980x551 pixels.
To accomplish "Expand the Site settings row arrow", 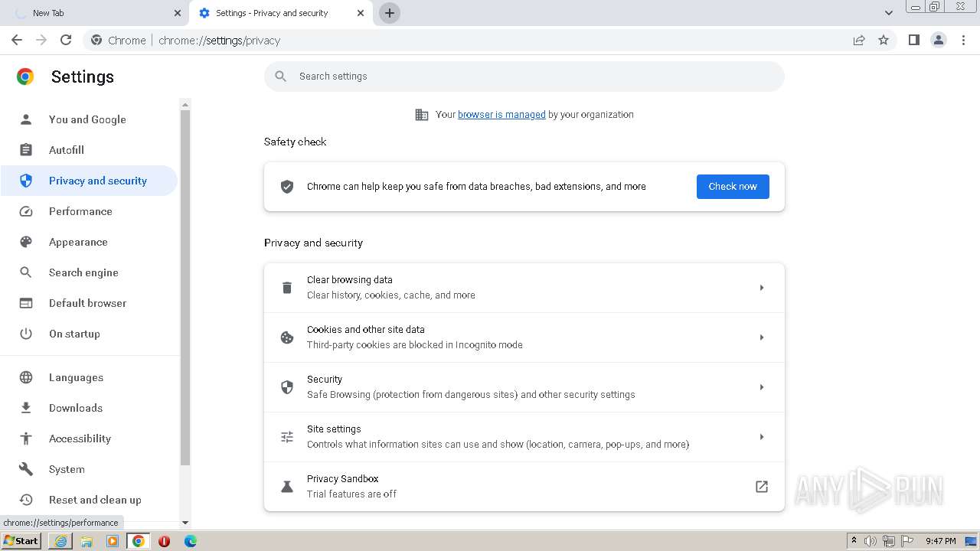I will (762, 437).
